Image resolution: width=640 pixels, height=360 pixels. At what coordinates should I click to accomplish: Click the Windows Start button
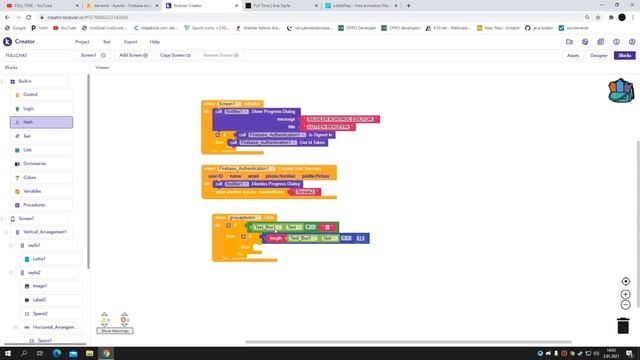pos(8,353)
